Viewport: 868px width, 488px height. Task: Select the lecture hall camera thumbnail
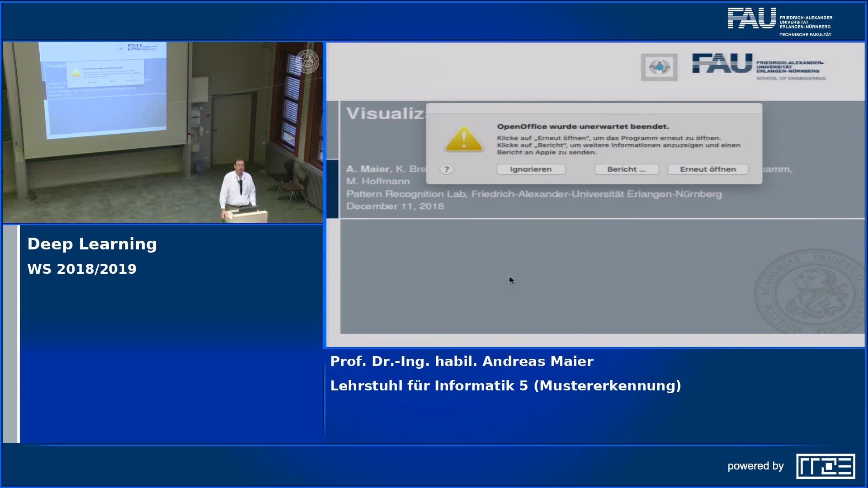(x=163, y=131)
